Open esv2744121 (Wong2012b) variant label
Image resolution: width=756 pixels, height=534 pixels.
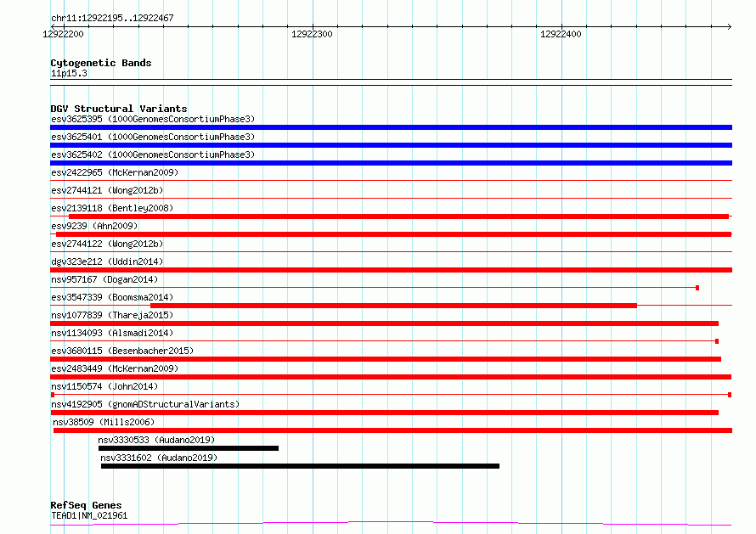coord(107,190)
